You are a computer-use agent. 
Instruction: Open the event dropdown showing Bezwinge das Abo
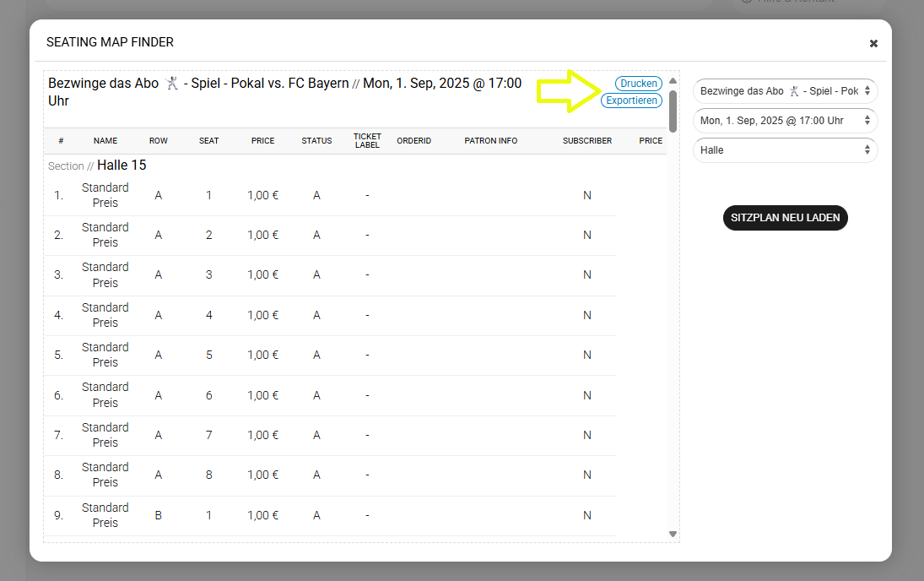tap(785, 91)
